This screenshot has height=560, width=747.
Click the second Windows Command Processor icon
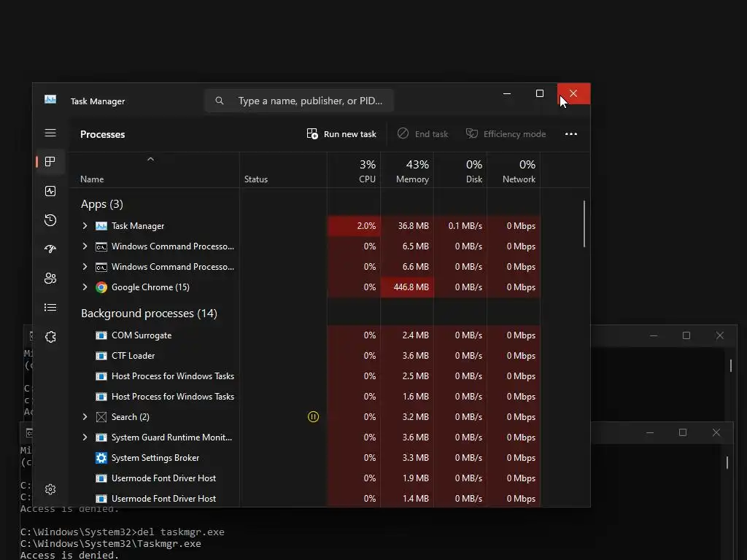click(101, 267)
